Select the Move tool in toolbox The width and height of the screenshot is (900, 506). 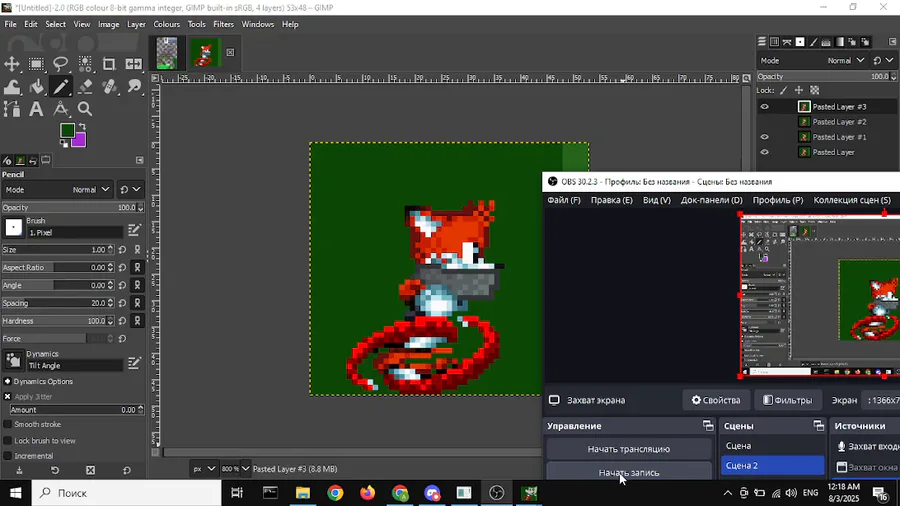[x=12, y=64]
